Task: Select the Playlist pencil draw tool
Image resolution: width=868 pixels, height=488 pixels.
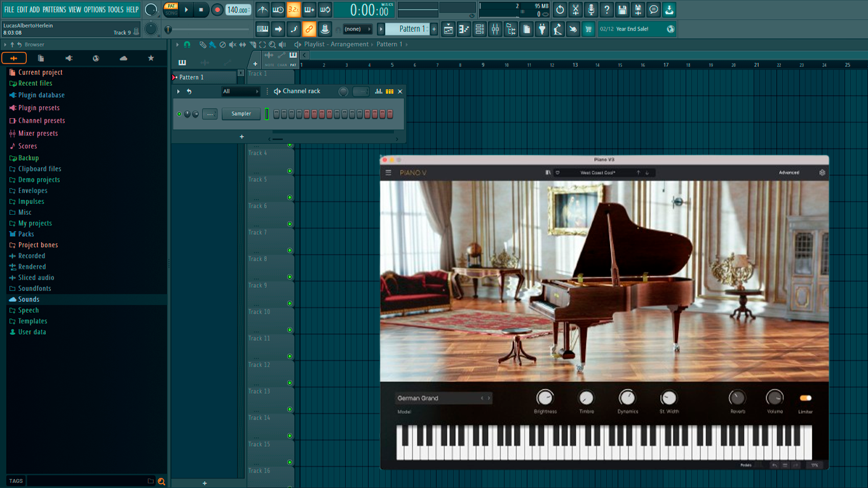Action: [x=202, y=44]
